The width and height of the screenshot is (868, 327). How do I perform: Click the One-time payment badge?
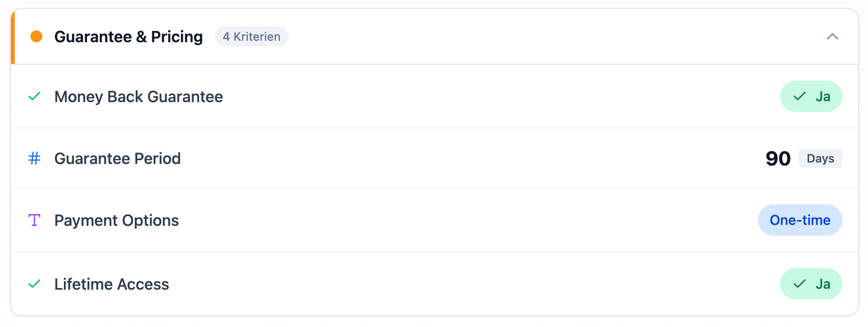coord(800,220)
